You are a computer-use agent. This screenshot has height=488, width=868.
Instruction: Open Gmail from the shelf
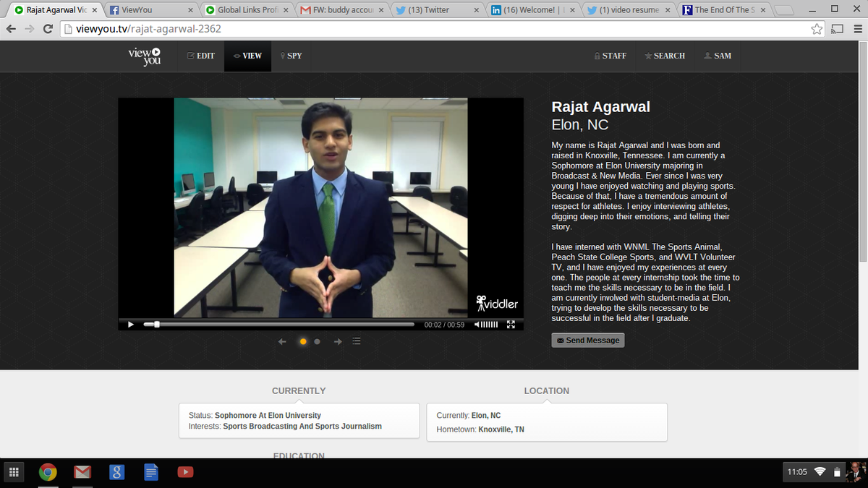82,473
